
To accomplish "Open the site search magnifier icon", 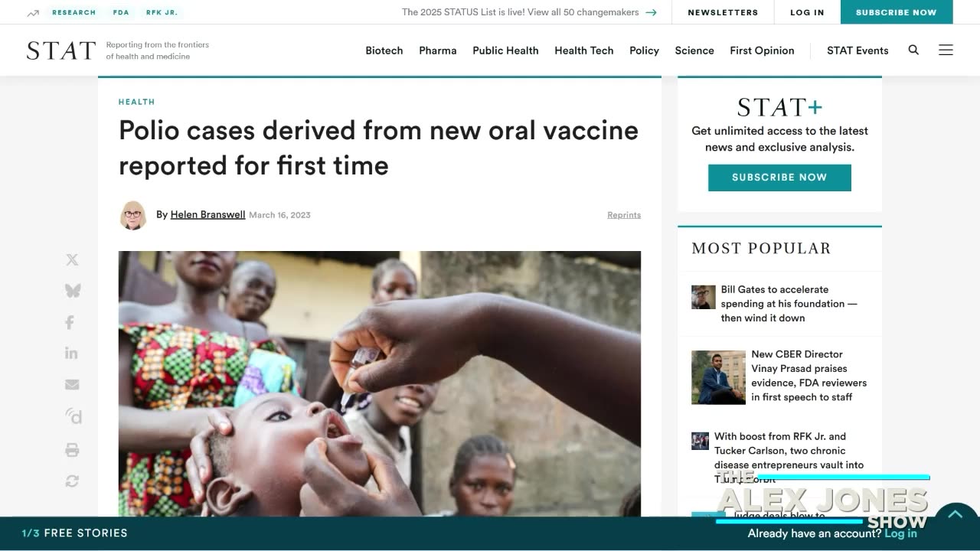I will 913,50.
